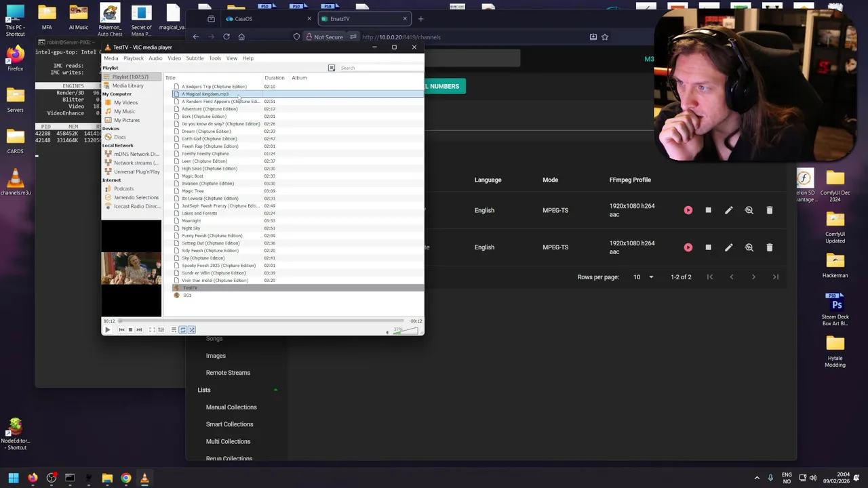The image size is (868, 488).
Task: Toggle the VLC playlist view button
Action: (174, 330)
